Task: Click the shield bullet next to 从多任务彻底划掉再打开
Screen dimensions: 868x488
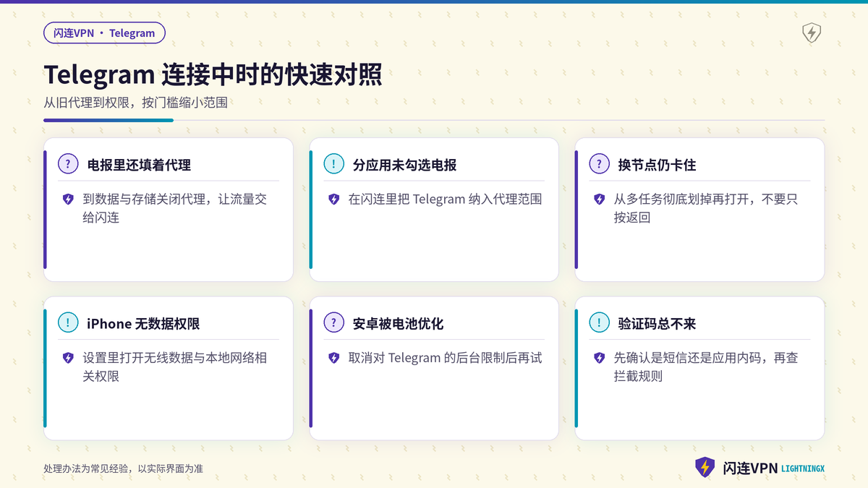Action: (x=599, y=200)
